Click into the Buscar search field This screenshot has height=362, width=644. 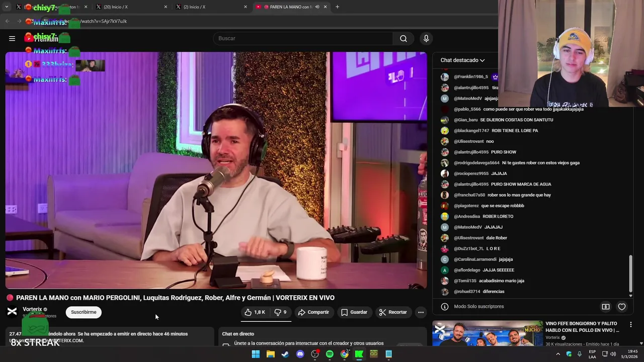coord(303,38)
